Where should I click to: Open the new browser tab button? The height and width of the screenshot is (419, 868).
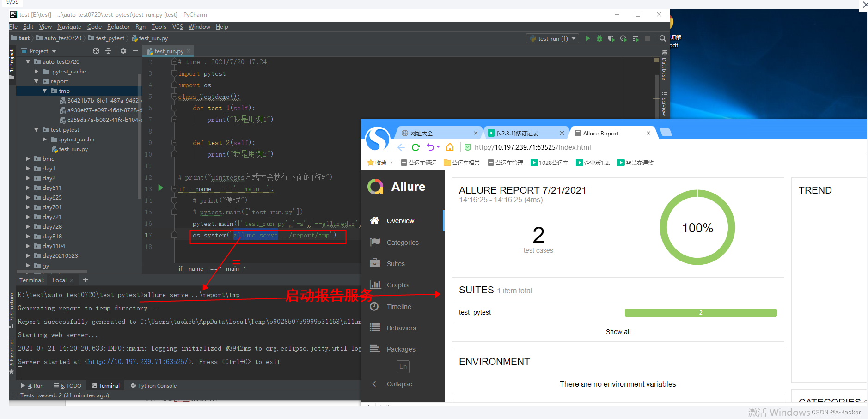[x=666, y=133]
